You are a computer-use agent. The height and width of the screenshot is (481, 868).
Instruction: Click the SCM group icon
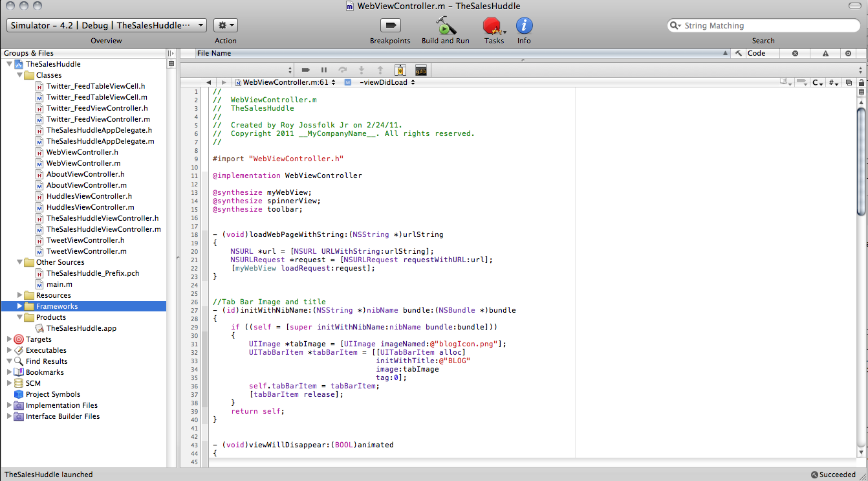click(19, 383)
